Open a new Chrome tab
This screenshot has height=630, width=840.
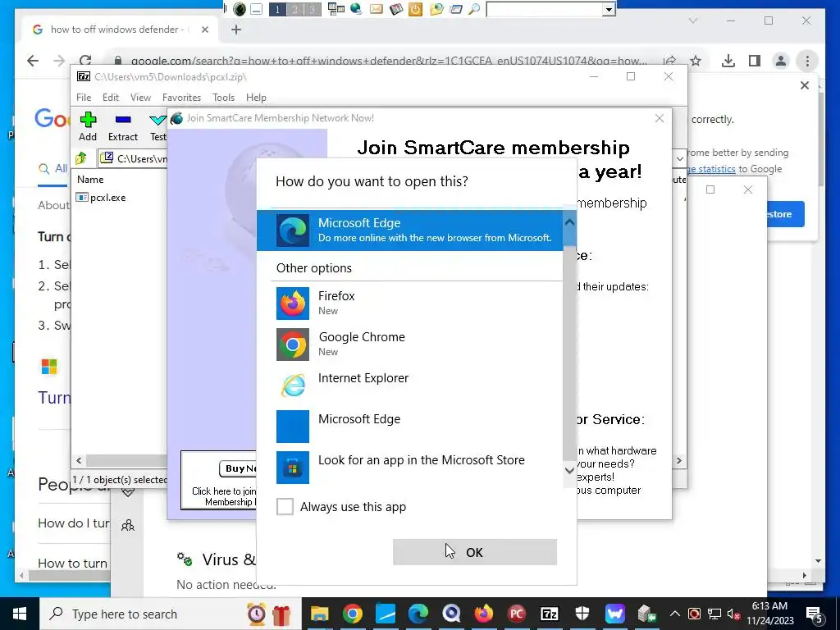(236, 30)
